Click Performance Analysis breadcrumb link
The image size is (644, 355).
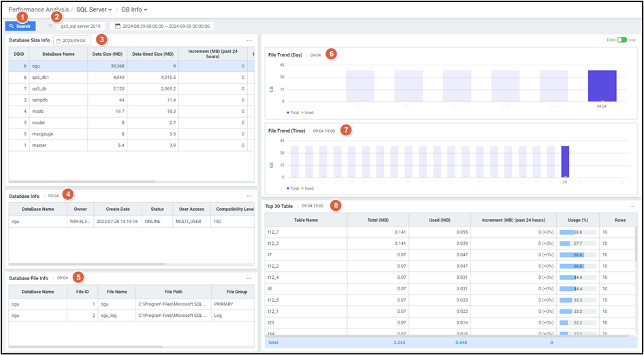pyautogui.click(x=37, y=10)
